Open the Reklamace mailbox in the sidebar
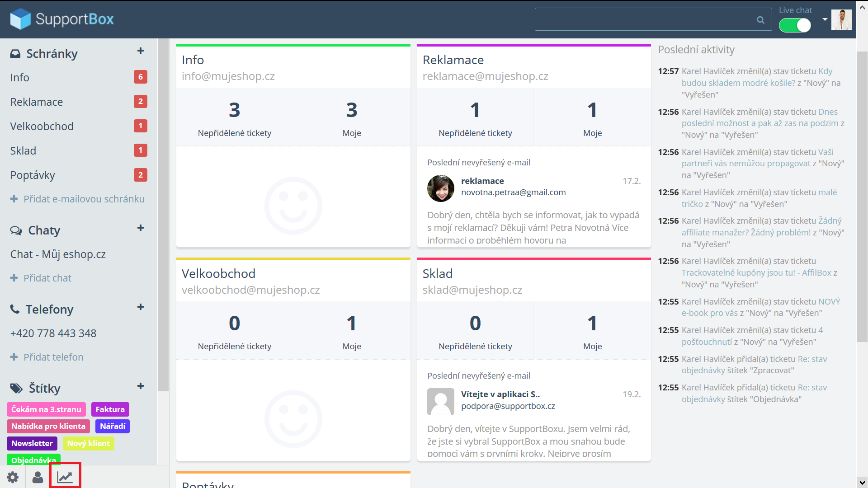Image resolution: width=868 pixels, height=488 pixels. (x=37, y=102)
